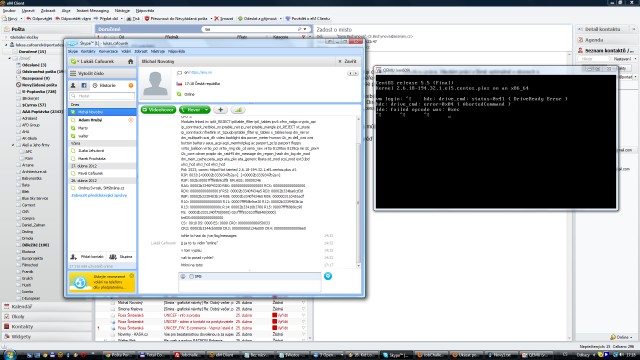Click Přesunout do Nevyžádané pošta toolbar button
640x360 pixels.
click(176, 19)
